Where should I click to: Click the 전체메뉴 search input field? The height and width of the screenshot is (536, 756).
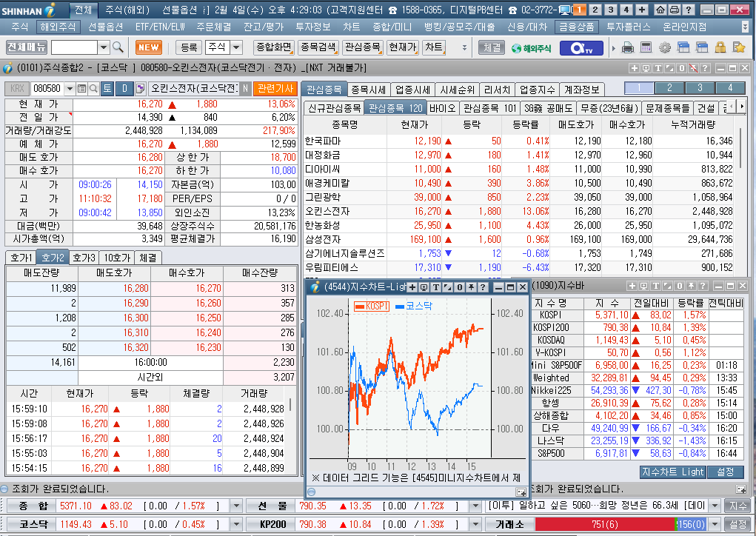(x=74, y=47)
